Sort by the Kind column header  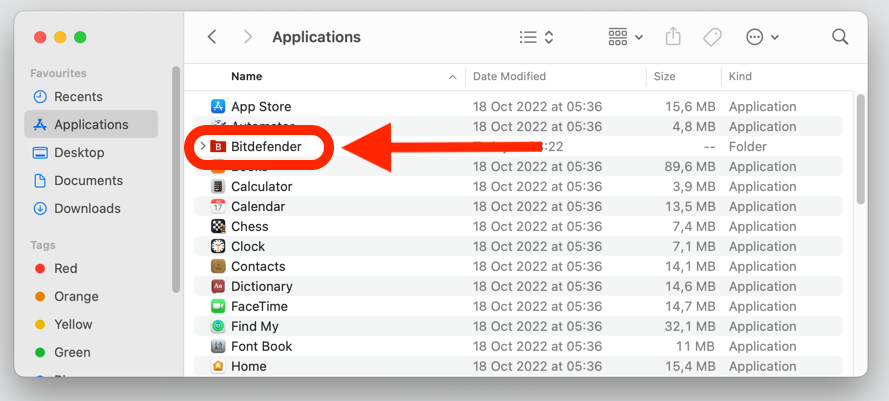tap(740, 76)
